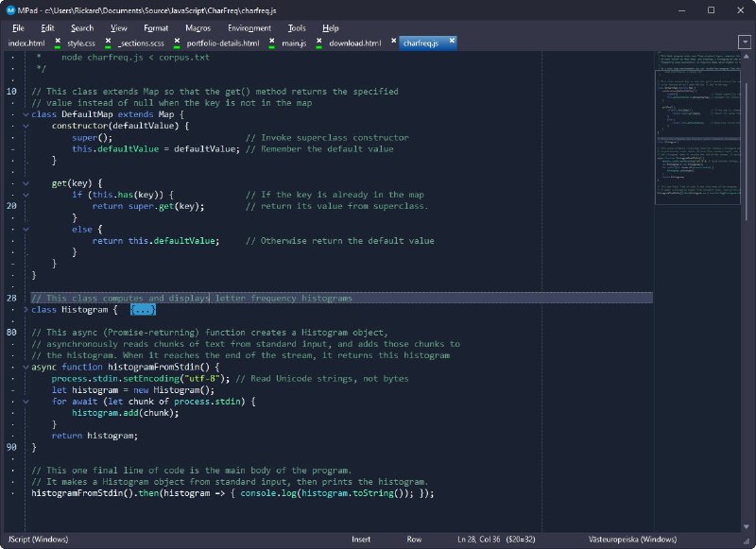Close the _sections.scss tab
This screenshot has width=756, height=549.
(x=177, y=43)
